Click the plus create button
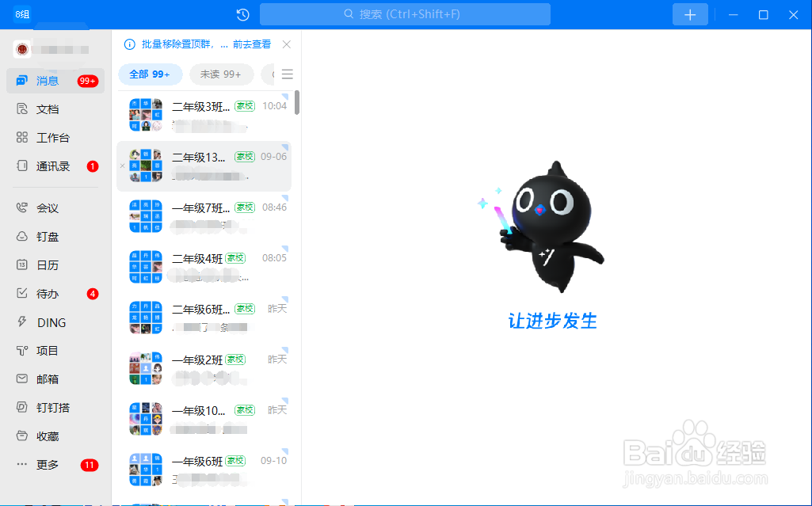Screen dimensions: 812x506 (x=690, y=14)
